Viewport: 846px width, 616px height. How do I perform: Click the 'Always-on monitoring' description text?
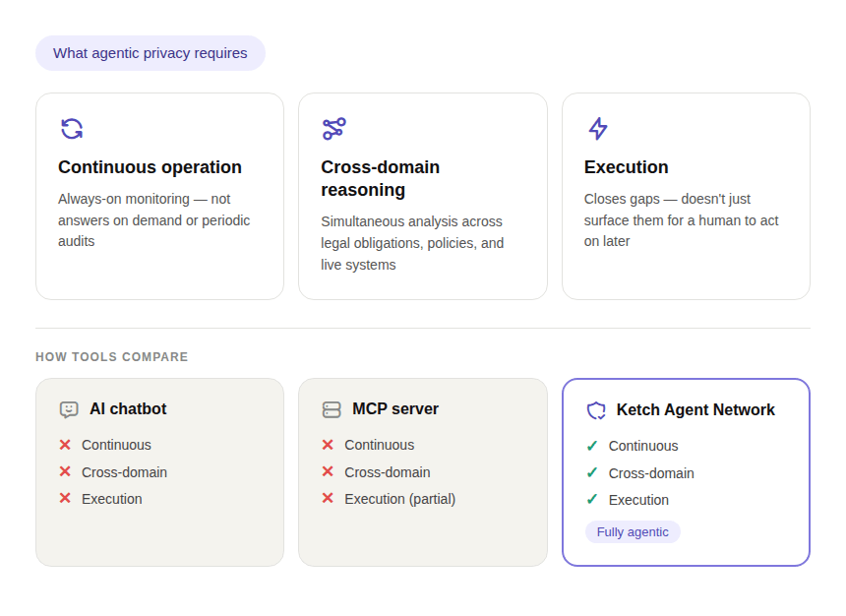(x=153, y=220)
